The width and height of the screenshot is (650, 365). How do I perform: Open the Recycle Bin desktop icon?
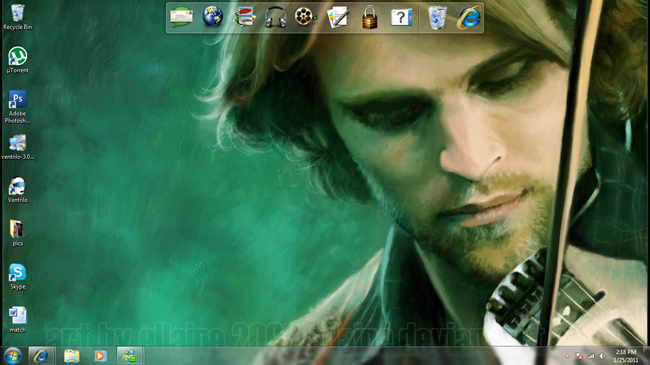[x=17, y=17]
